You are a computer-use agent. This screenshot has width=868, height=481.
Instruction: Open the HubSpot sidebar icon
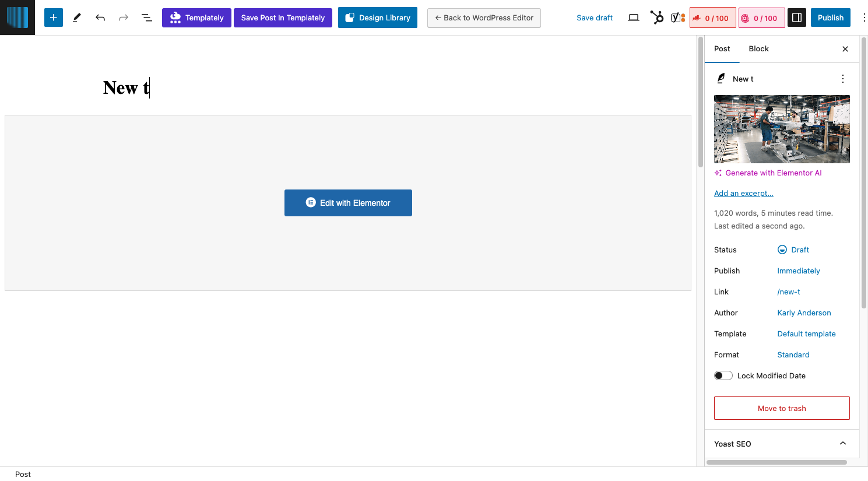[x=657, y=17]
